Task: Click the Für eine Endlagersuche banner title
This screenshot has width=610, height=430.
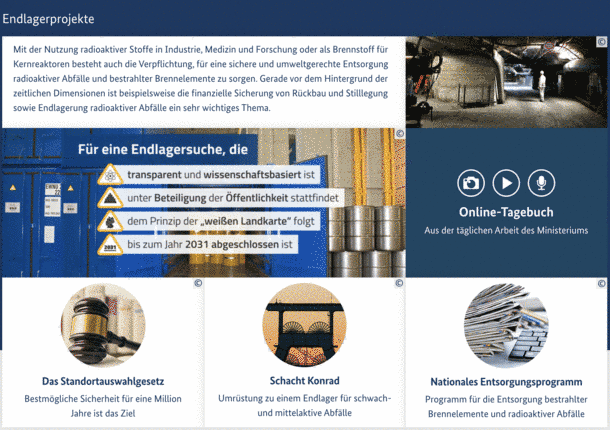Action: pos(163,149)
